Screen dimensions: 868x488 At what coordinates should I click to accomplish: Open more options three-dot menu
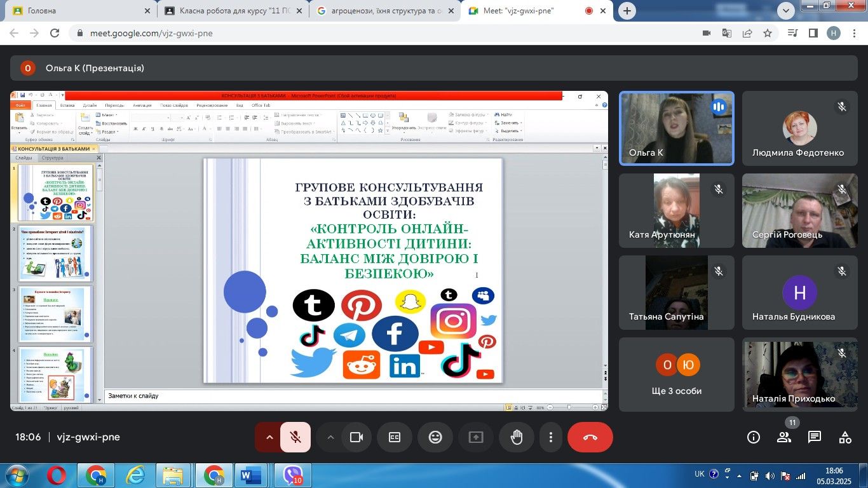point(551,437)
